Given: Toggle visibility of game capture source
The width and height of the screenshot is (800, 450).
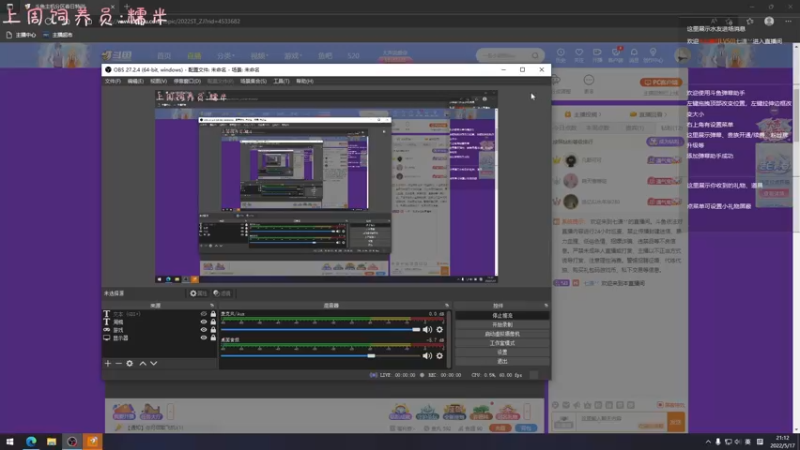Looking at the screenshot, I should tap(204, 330).
